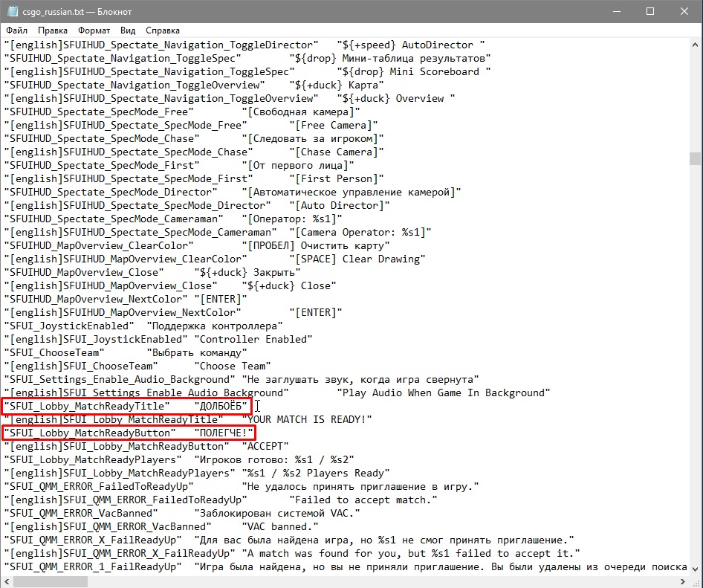The height and width of the screenshot is (588, 703).
Task: Click "SFUI_Lobby_MatchReadyTitle" key in Russian line
Action: (x=87, y=407)
